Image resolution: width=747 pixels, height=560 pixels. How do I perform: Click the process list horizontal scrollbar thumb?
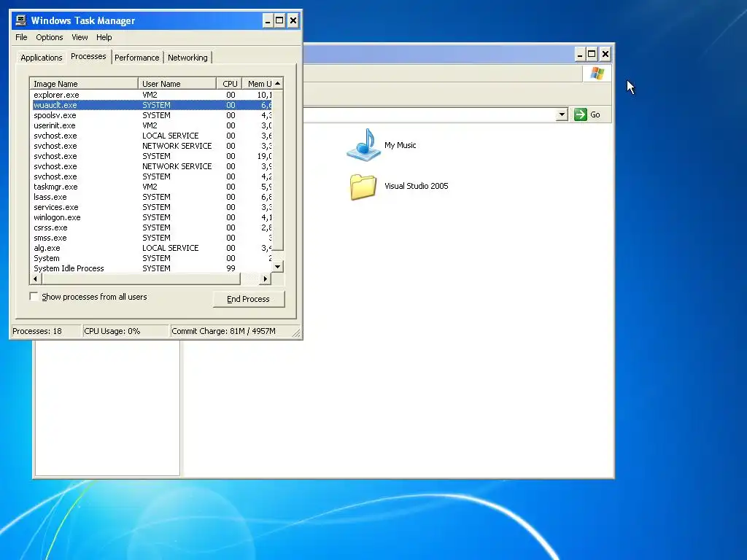coord(141,279)
